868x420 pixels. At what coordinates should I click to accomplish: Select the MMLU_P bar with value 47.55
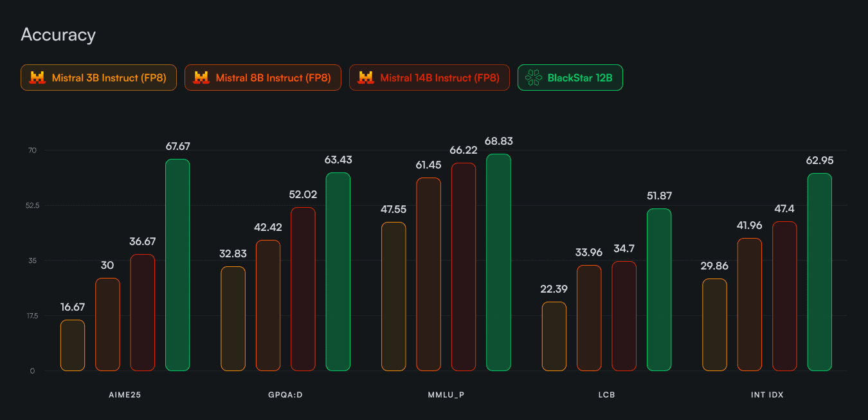point(393,297)
